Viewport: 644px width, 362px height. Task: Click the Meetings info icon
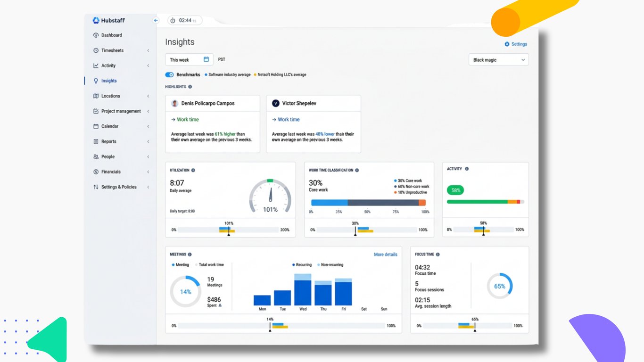click(x=190, y=255)
